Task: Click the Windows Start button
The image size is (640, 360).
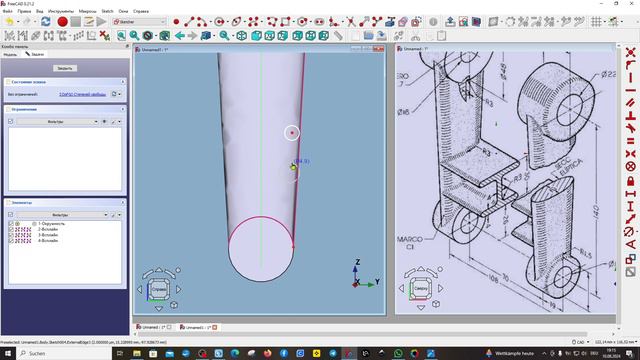Action: tap(8, 353)
